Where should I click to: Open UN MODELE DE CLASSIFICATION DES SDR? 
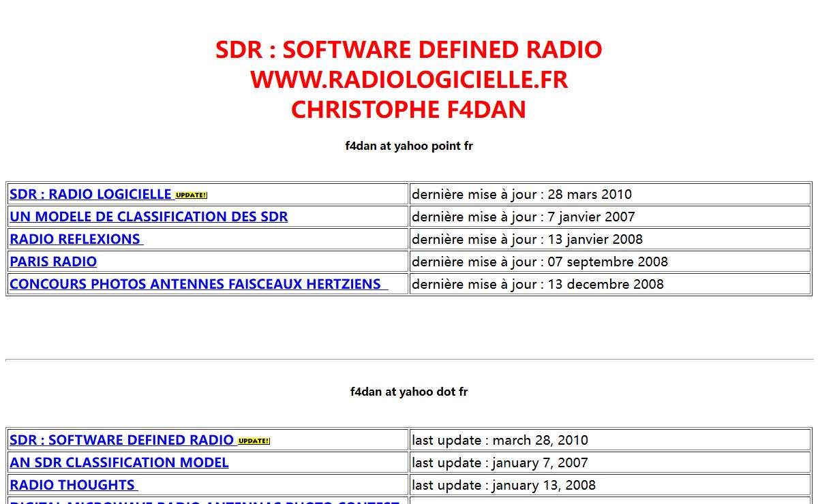pos(149,217)
